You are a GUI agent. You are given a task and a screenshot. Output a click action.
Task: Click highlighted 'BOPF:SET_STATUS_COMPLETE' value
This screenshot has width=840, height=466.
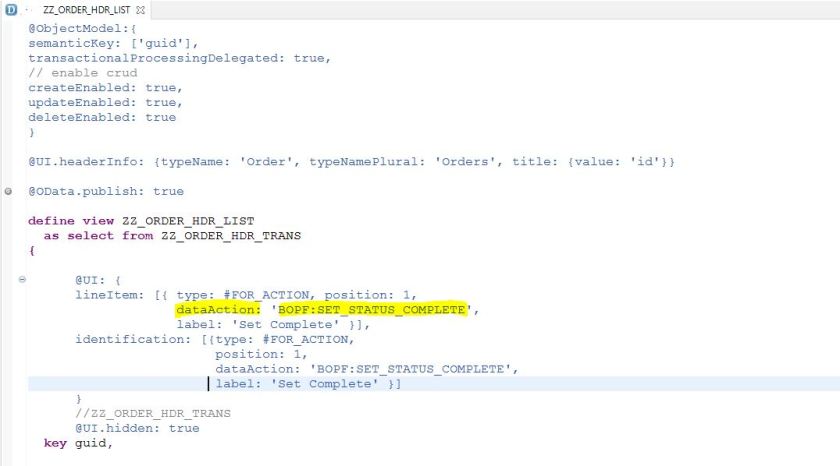click(372, 310)
